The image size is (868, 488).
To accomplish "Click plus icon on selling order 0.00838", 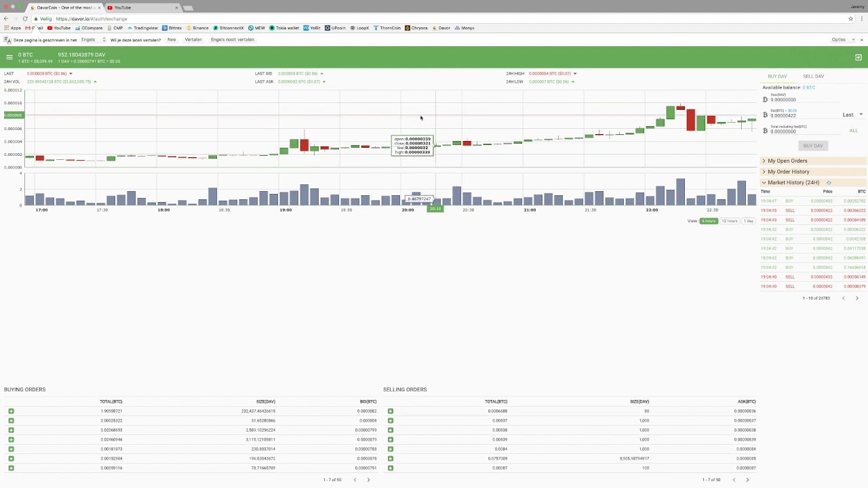I will 390,430.
